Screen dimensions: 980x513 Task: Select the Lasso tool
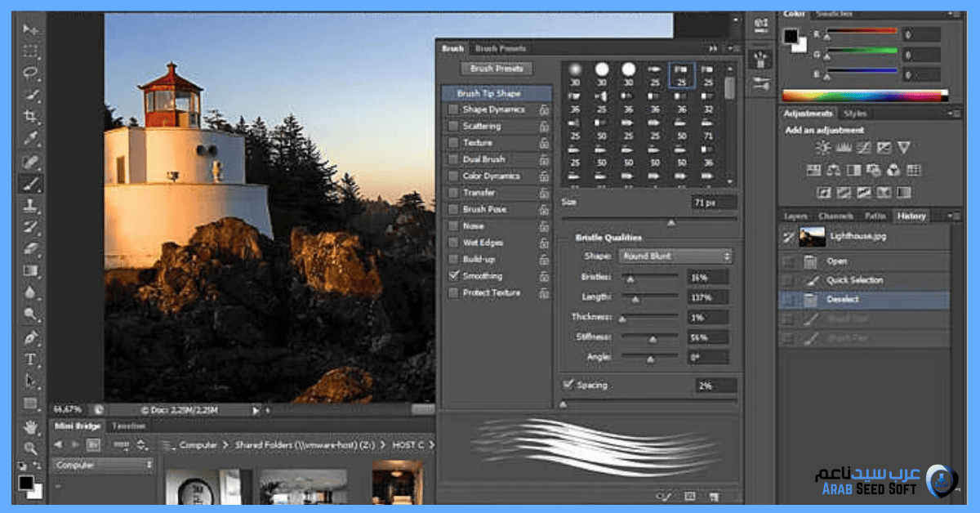click(31, 73)
